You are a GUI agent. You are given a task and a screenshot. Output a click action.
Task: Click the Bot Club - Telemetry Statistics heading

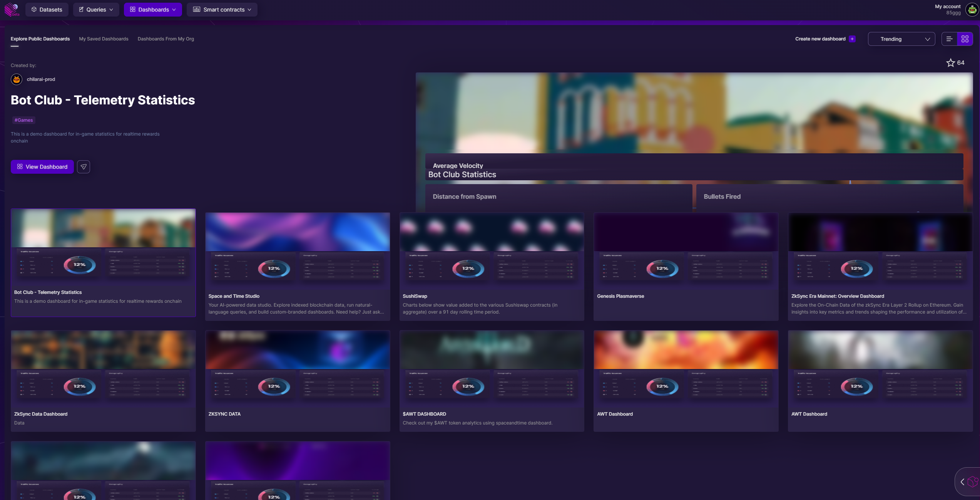tap(103, 100)
